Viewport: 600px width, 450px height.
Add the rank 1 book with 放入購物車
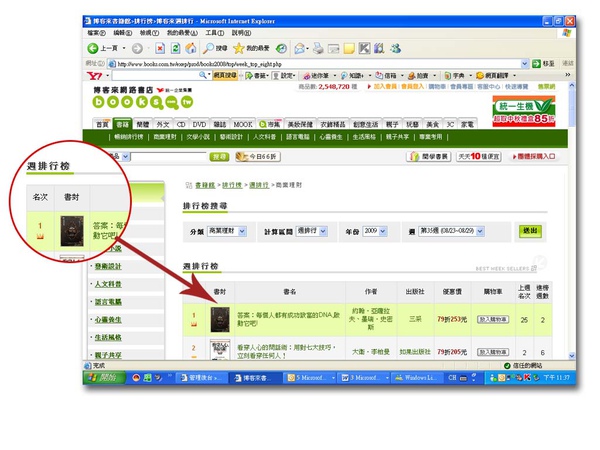coord(493,319)
